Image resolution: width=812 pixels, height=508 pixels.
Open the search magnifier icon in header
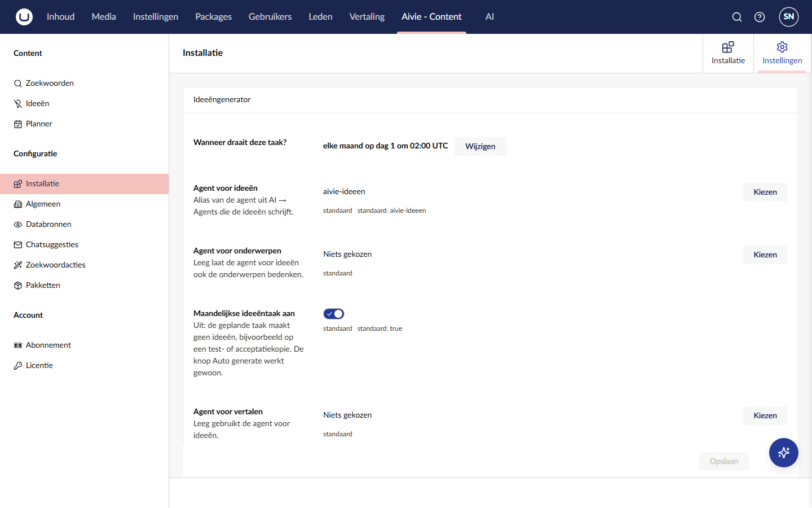click(737, 17)
